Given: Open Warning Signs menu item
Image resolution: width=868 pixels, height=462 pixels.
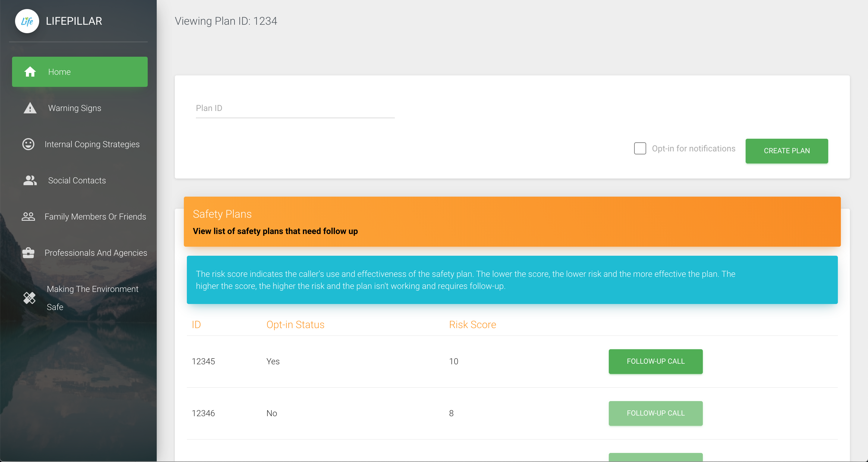Looking at the screenshot, I should (74, 108).
